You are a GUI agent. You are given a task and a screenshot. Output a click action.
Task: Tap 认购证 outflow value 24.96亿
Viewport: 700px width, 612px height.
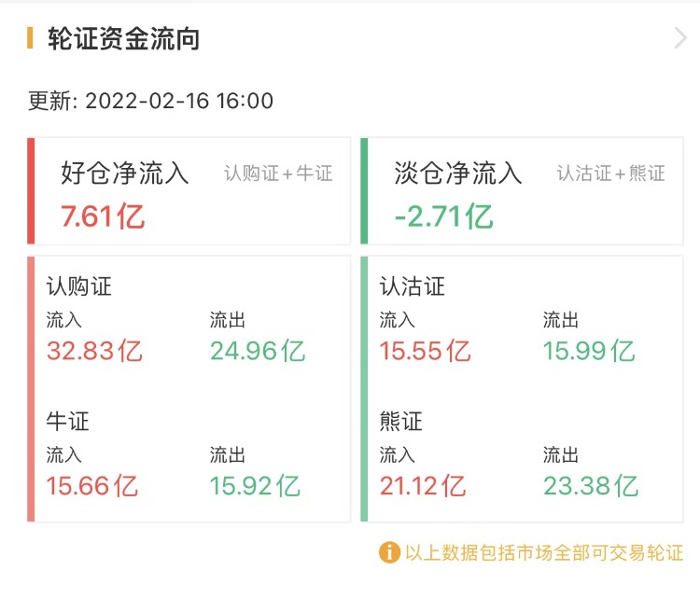pos(258,351)
